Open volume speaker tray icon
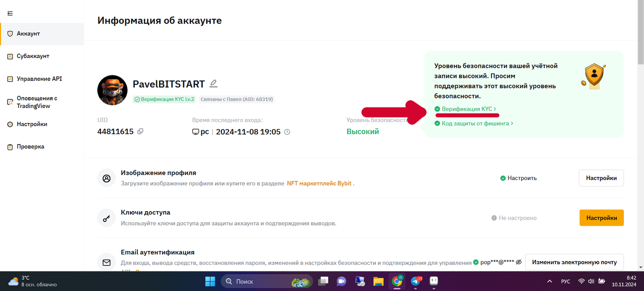The height and width of the screenshot is (291, 644). click(x=591, y=281)
